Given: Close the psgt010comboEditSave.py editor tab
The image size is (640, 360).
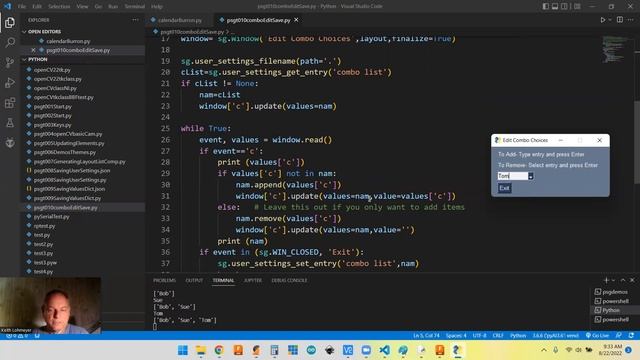Looking at the screenshot, I should [x=296, y=20].
